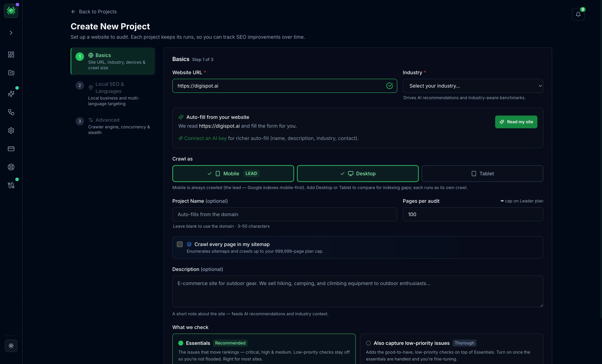Open the pull-request compare icon in sidebar
This screenshot has width=602, height=364.
coord(11,185)
